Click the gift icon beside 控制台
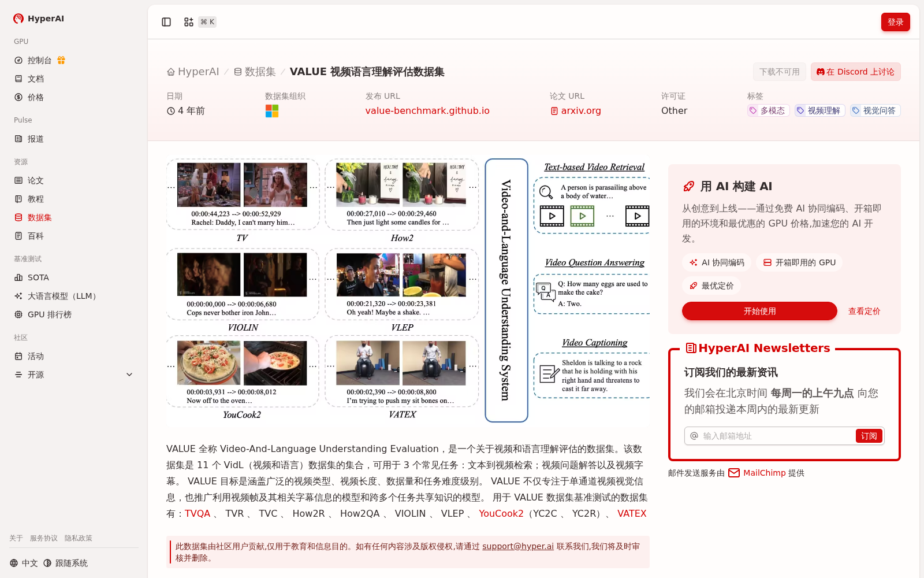This screenshot has width=924, height=578. (61, 60)
